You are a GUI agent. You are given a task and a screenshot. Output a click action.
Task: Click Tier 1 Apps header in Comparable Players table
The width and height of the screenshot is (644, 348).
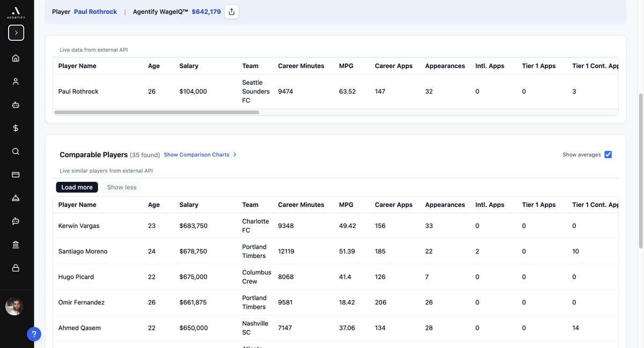(x=539, y=205)
